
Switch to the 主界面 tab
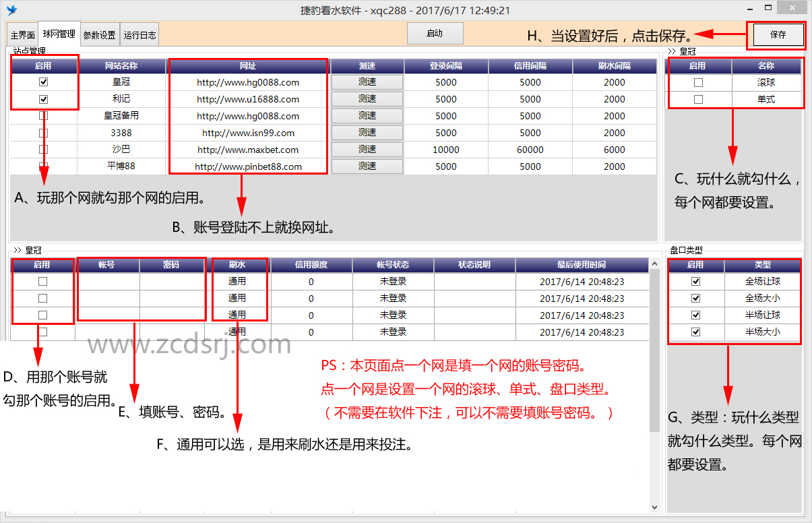[x=22, y=35]
